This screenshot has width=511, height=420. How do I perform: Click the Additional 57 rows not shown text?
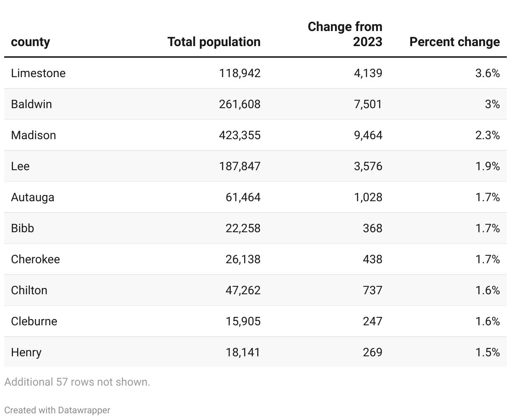pos(77,382)
